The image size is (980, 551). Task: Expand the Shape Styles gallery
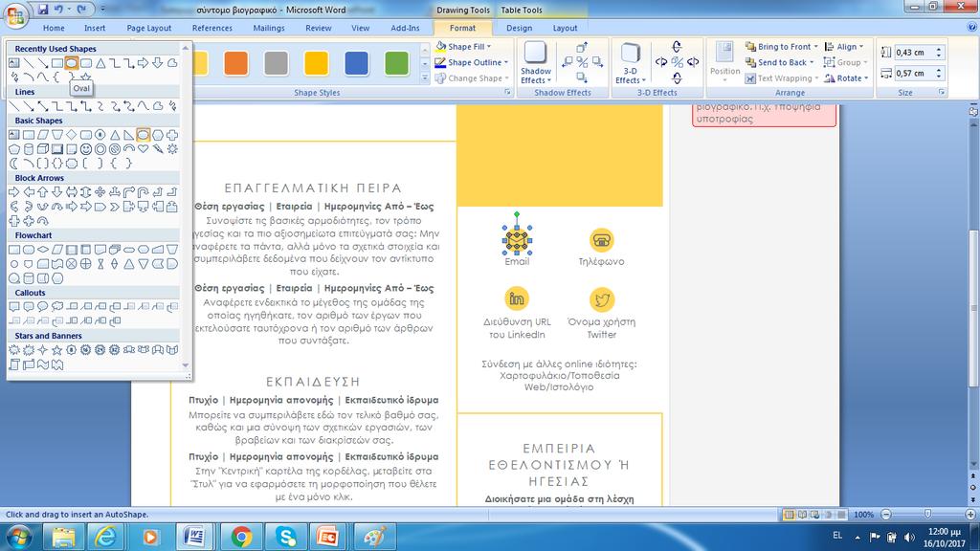coord(425,78)
